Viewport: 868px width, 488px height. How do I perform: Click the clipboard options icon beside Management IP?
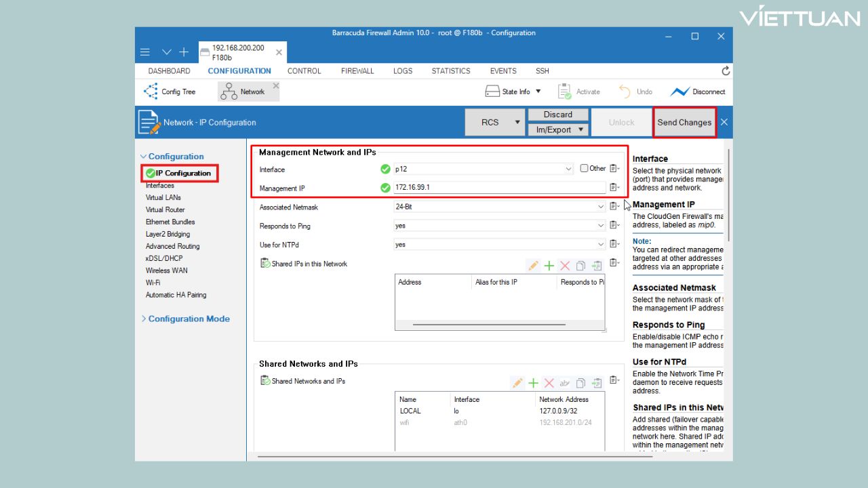(x=614, y=188)
